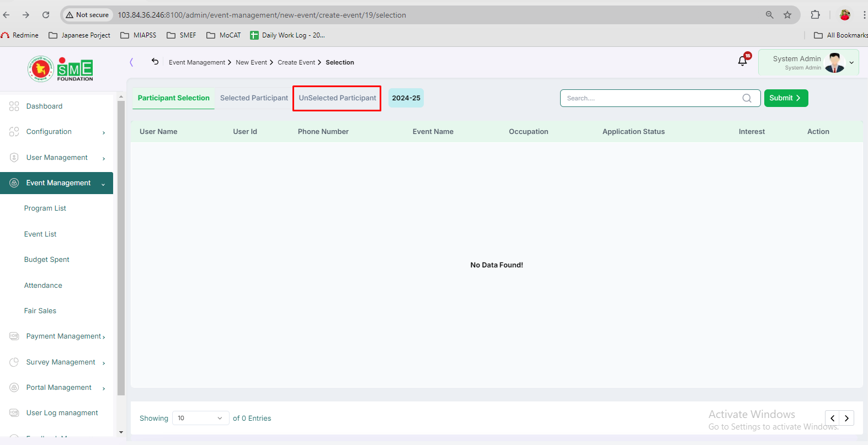Click the Payment Management icon in the sidebar
Image resolution: width=868 pixels, height=445 pixels.
pyautogui.click(x=14, y=336)
